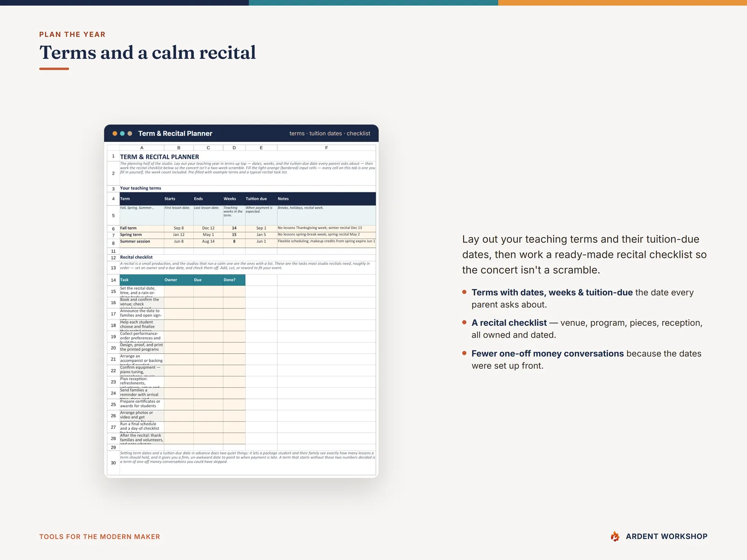
Task: Click the orange dot in the planner title bar
Action: coord(115,133)
